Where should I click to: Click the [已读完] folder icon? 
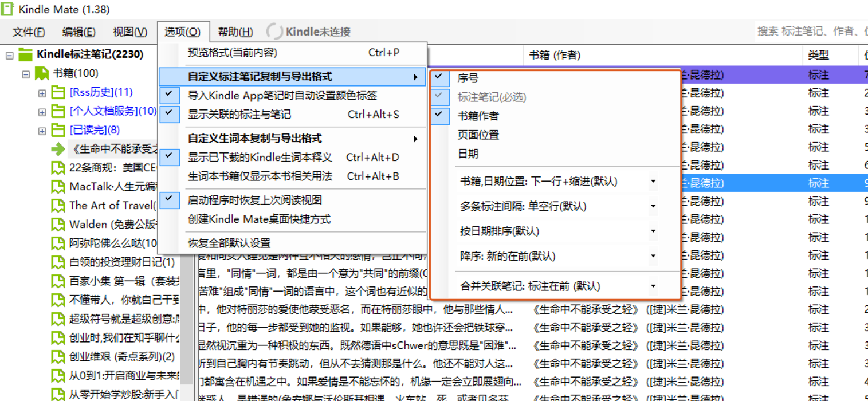tap(58, 130)
